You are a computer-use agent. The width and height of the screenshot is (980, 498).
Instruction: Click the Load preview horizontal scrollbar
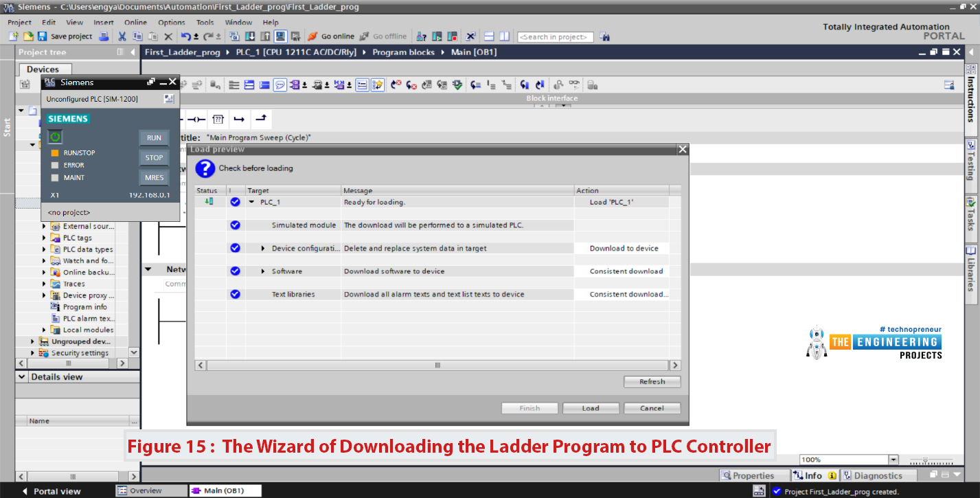tap(437, 365)
